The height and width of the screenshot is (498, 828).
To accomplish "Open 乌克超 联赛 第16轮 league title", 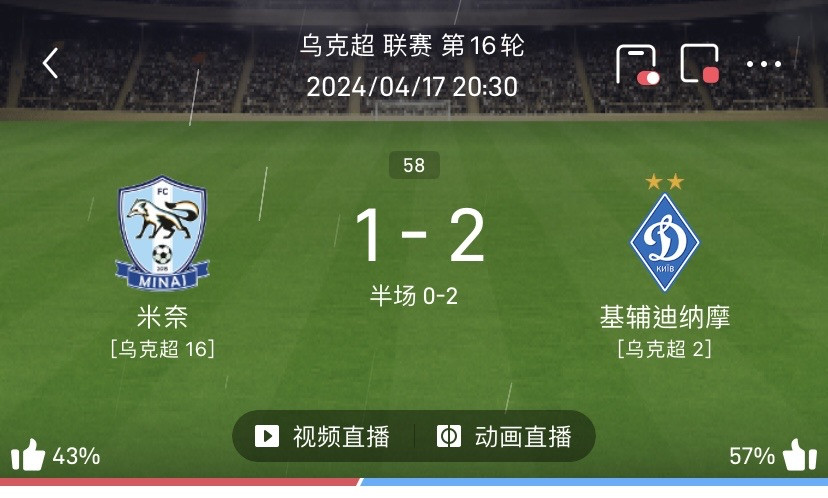I will point(412,45).
